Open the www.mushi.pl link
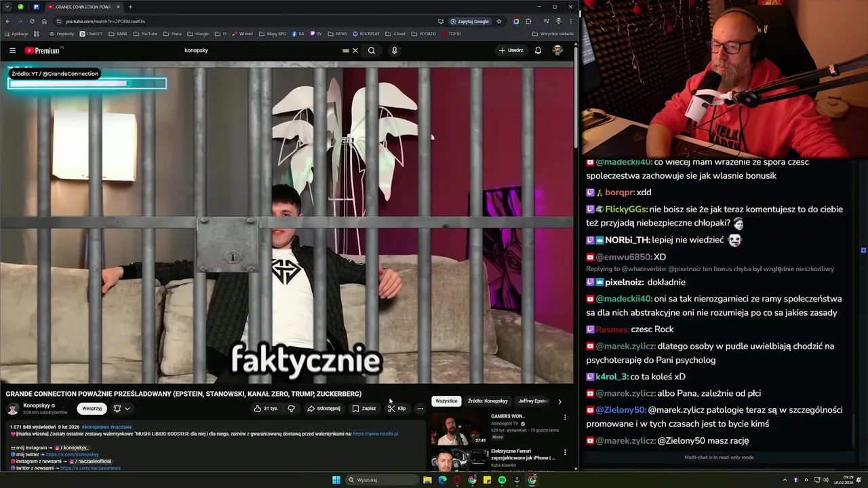Image resolution: width=868 pixels, height=488 pixels. click(x=375, y=434)
